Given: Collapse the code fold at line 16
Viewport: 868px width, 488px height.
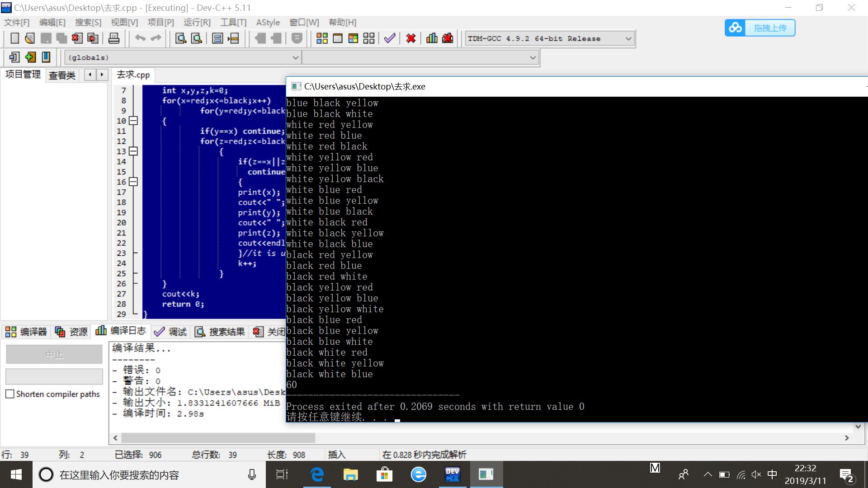Looking at the screenshot, I should click(133, 182).
